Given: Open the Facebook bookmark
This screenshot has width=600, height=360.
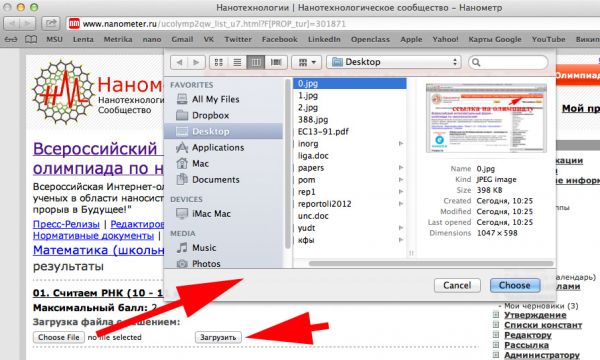Looking at the screenshot, I should coord(280,39).
